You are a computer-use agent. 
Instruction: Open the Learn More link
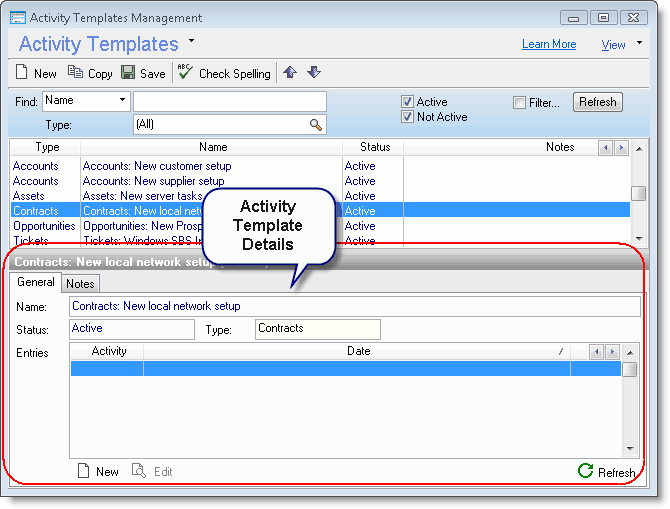(549, 44)
